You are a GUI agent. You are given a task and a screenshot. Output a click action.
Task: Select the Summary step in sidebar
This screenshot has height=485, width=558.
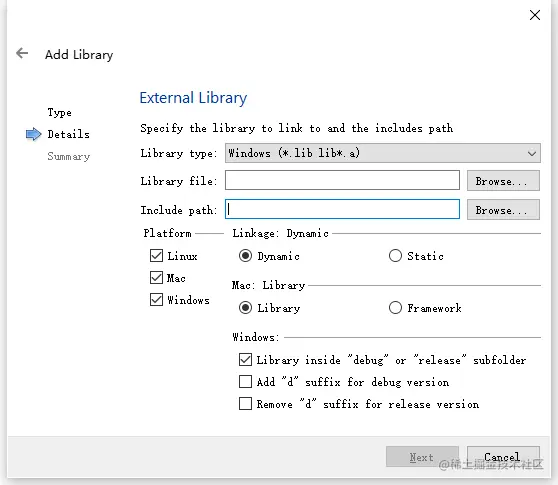(x=69, y=157)
